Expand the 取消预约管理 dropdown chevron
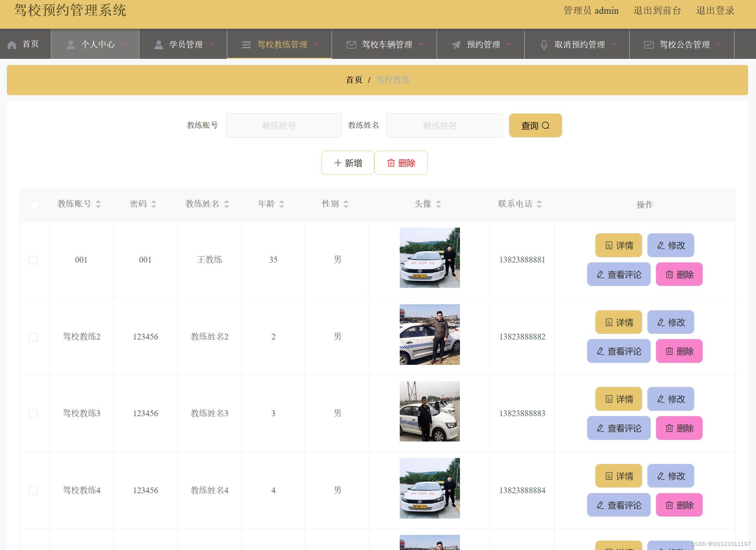 [614, 44]
